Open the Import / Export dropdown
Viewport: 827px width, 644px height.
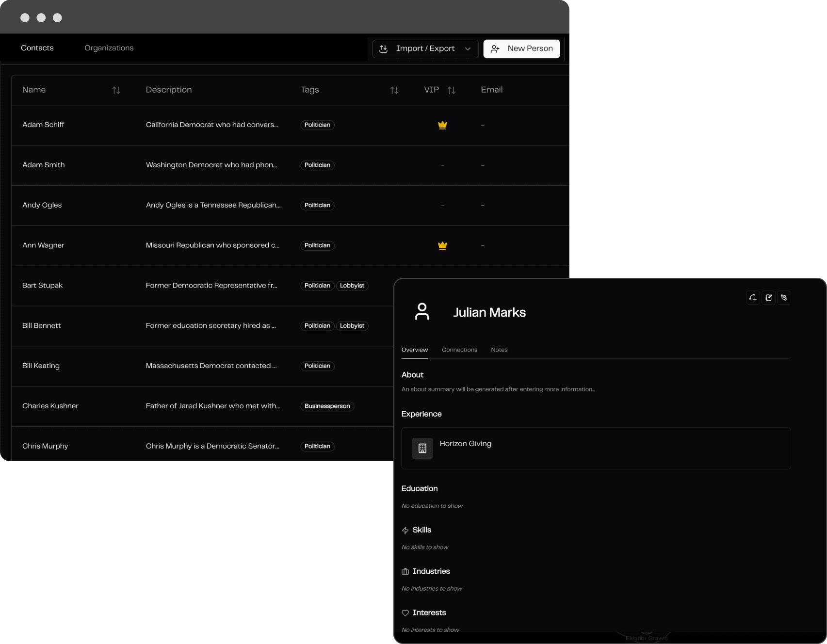pos(425,48)
